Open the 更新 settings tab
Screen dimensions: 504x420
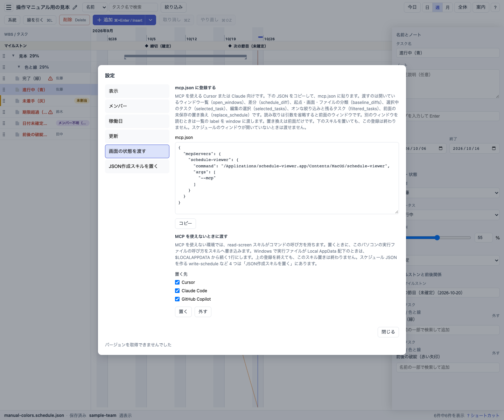pos(137,136)
